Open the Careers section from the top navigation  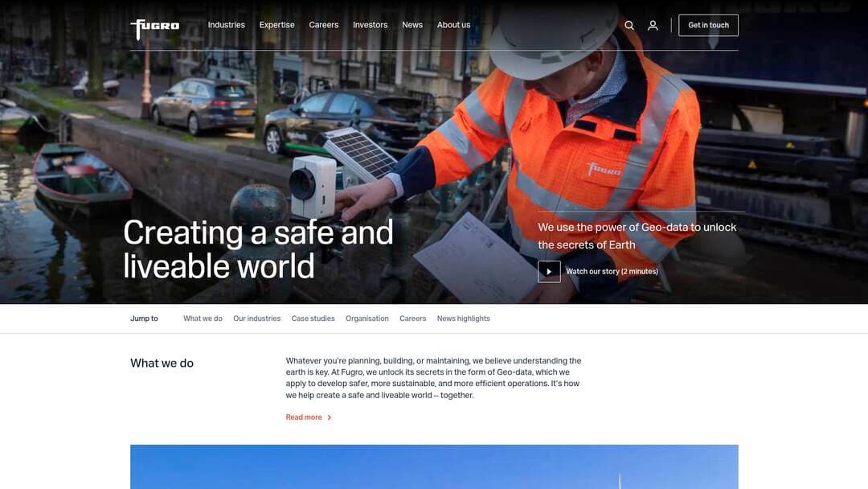click(x=323, y=25)
